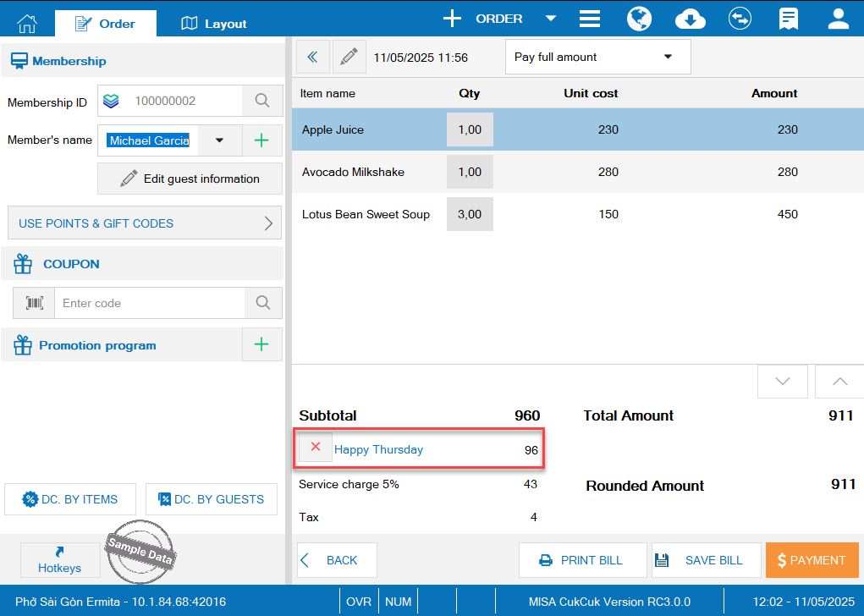Image resolution: width=864 pixels, height=616 pixels.
Task: Add a promotion program with plus
Action: click(x=261, y=344)
